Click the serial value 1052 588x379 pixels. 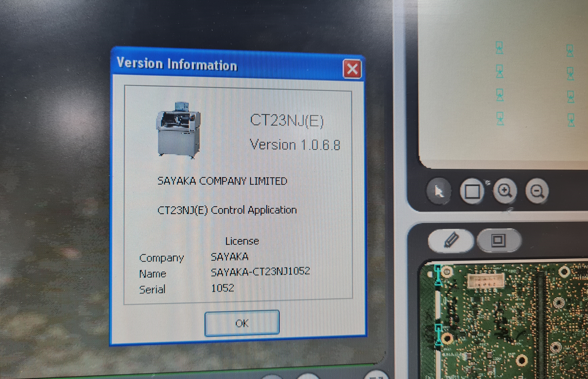pos(223,288)
